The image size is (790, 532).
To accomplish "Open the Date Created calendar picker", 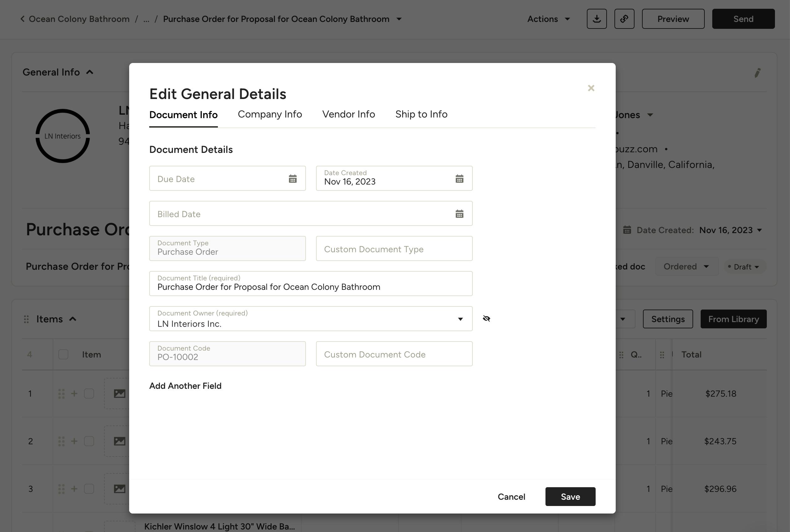I will [x=459, y=179].
